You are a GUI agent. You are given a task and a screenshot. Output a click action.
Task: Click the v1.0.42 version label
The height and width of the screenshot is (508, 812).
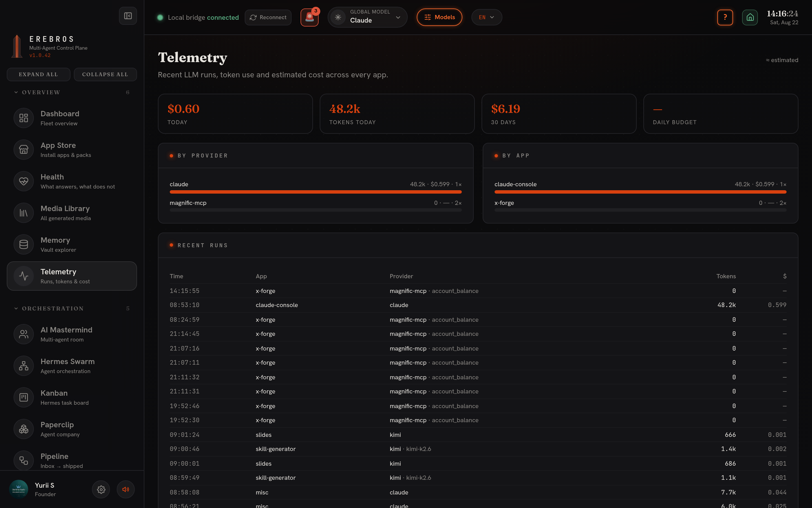tap(40, 55)
